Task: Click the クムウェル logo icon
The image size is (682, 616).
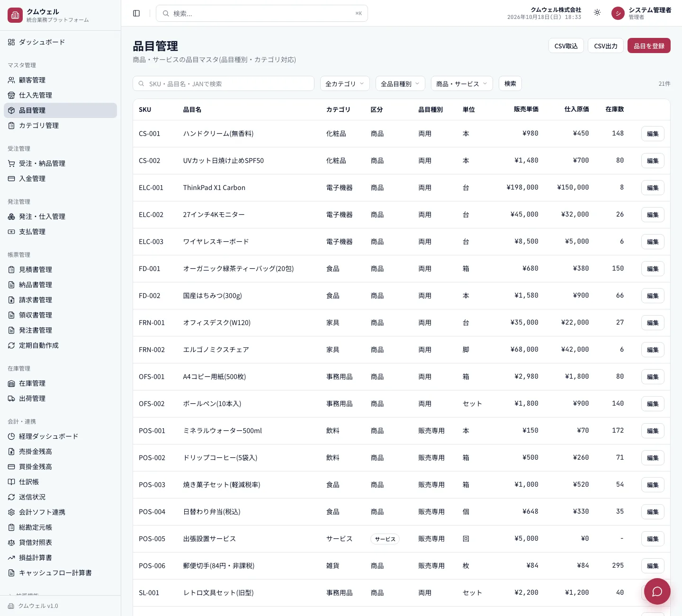Action: (x=15, y=15)
